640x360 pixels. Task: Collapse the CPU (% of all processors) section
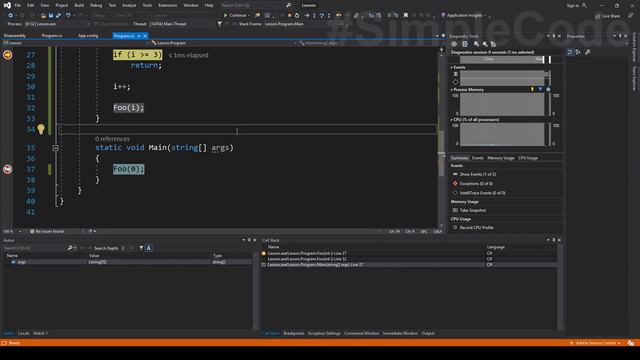point(451,120)
